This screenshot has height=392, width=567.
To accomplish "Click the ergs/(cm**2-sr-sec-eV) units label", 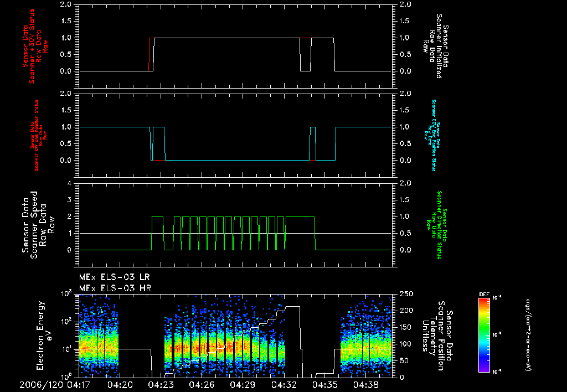I will point(528,335).
